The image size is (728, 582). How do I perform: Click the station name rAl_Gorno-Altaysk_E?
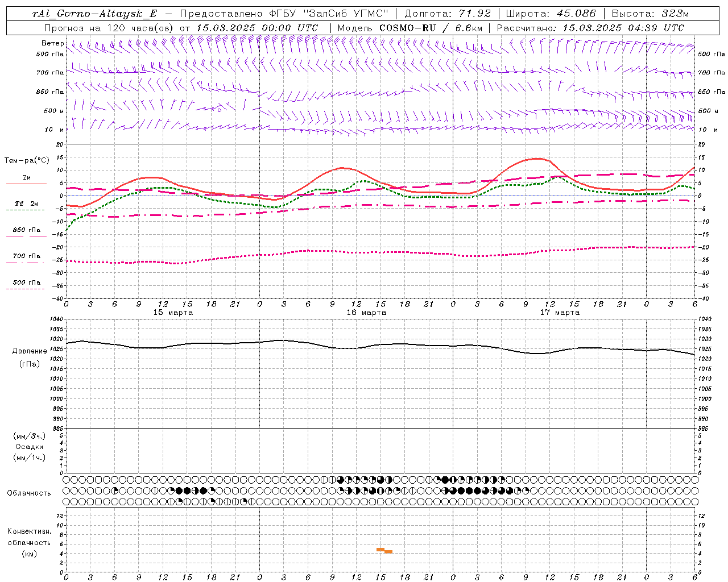tap(94, 14)
